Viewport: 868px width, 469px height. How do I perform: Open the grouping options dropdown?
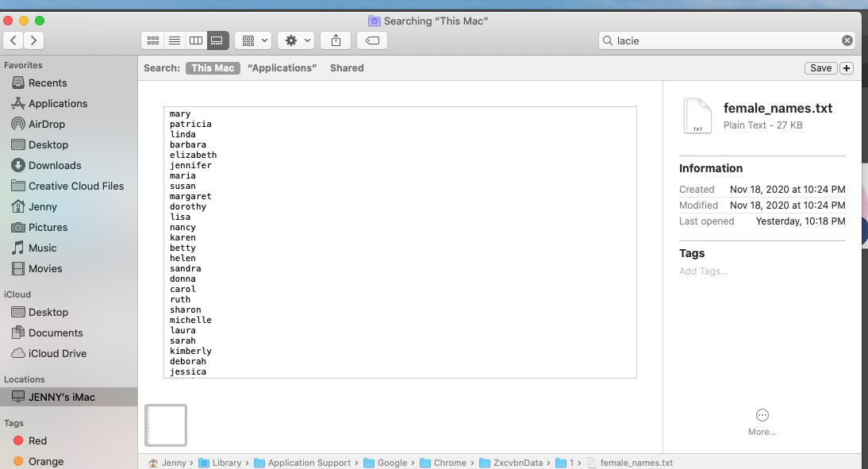point(253,40)
